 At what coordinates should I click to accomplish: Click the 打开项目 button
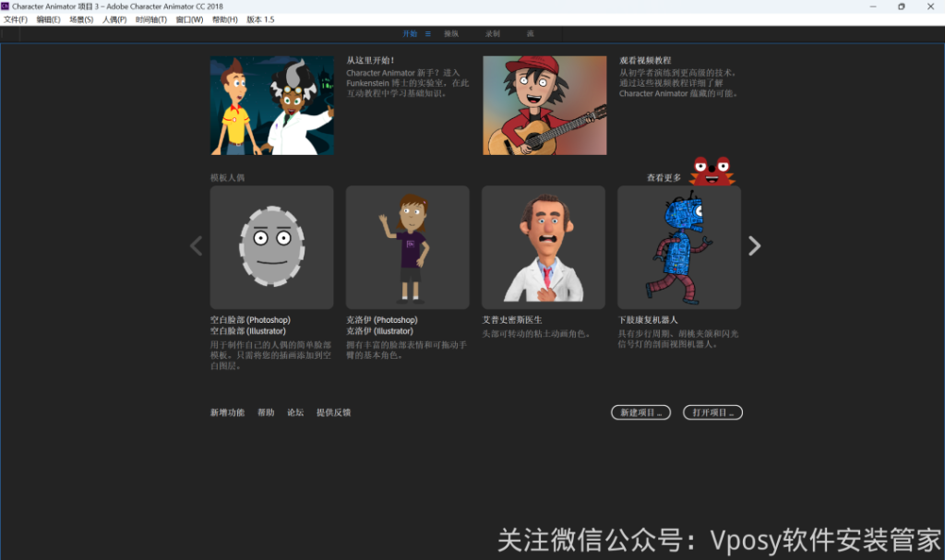(712, 412)
